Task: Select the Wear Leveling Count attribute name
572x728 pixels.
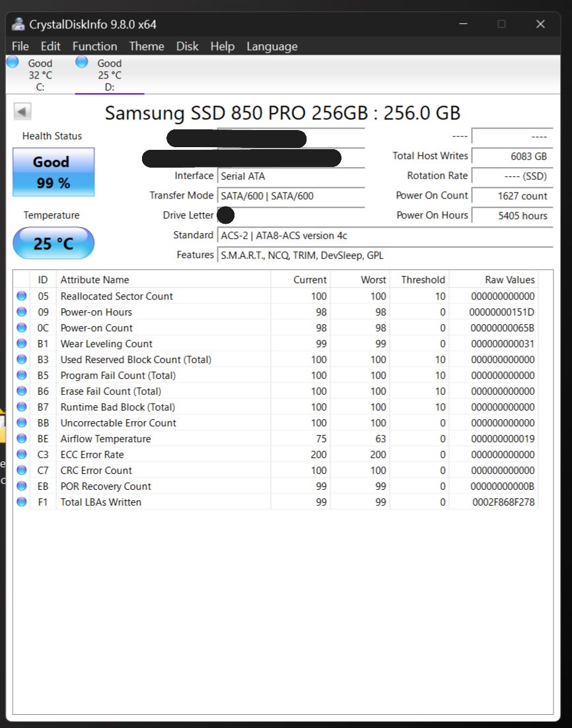Action: (x=106, y=344)
